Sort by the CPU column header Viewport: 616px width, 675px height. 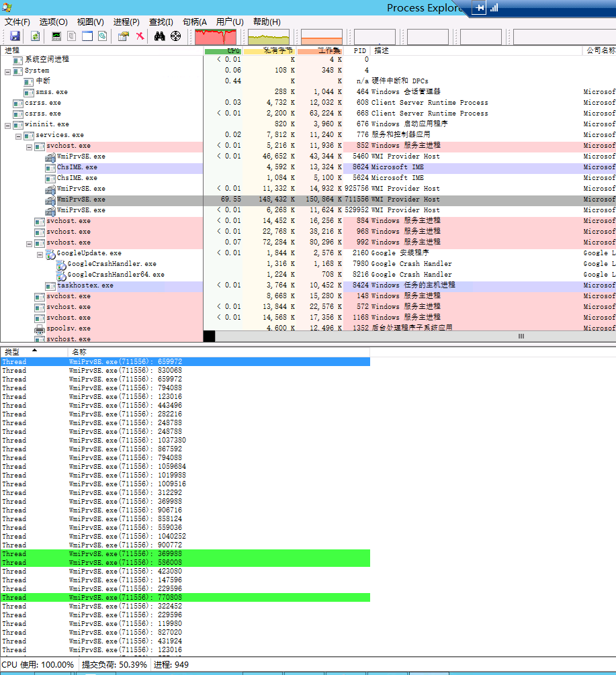point(222,50)
